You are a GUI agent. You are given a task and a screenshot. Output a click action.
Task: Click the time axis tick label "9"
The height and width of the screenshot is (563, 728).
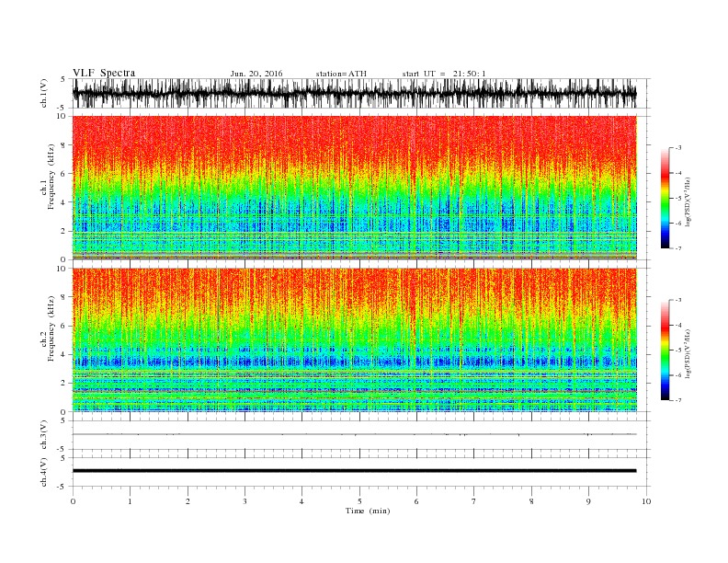588,501
